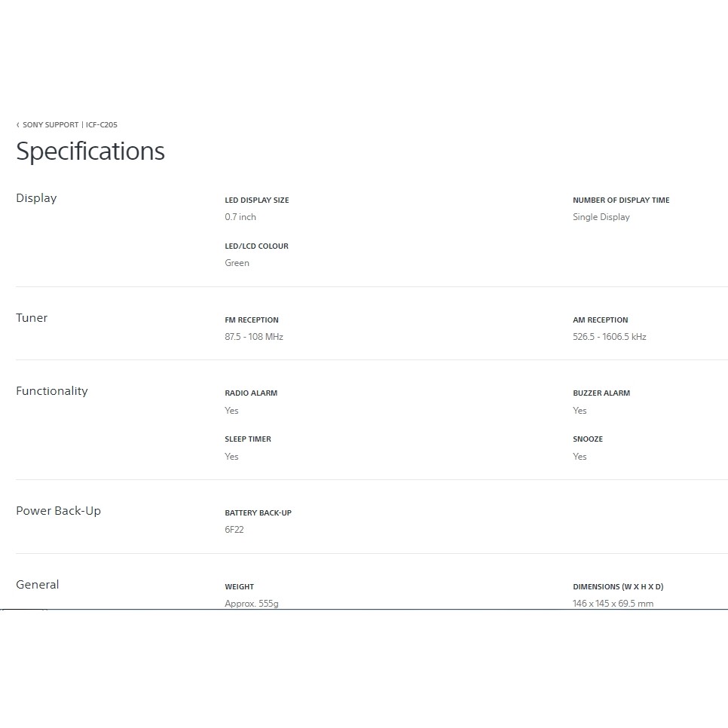The width and height of the screenshot is (728, 728).
Task: Click the LED DISPLAY SIZE label
Action: [257, 200]
